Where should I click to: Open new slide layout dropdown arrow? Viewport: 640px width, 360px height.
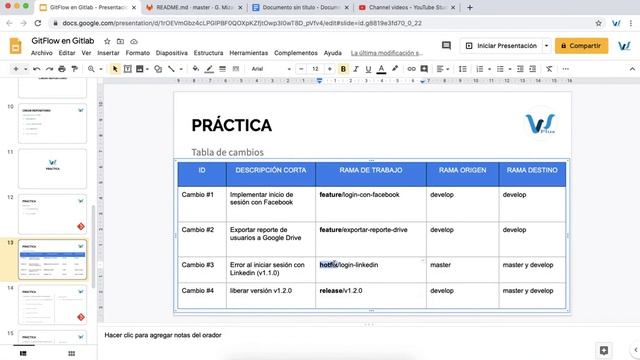click(x=25, y=69)
